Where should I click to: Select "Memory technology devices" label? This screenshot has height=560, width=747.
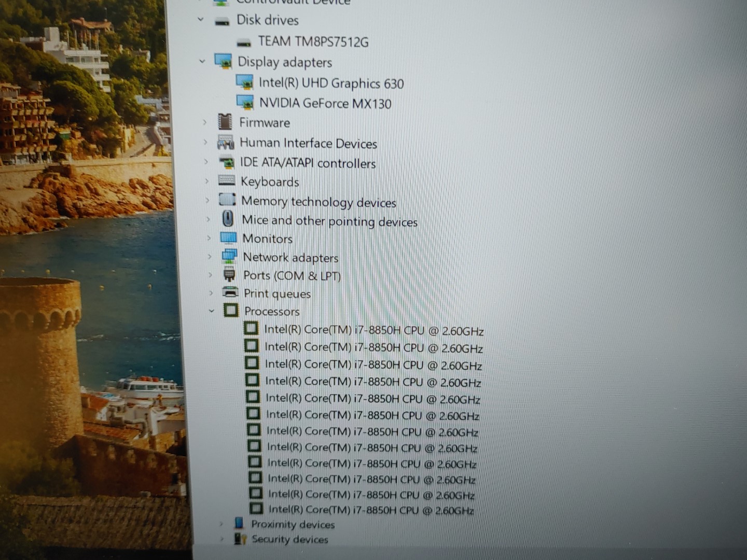tap(319, 202)
